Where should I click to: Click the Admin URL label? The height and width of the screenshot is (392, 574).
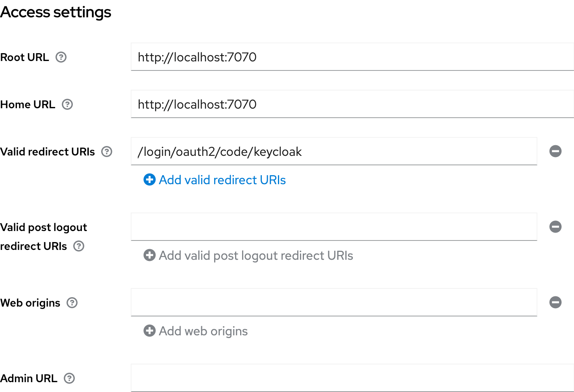pos(29,379)
